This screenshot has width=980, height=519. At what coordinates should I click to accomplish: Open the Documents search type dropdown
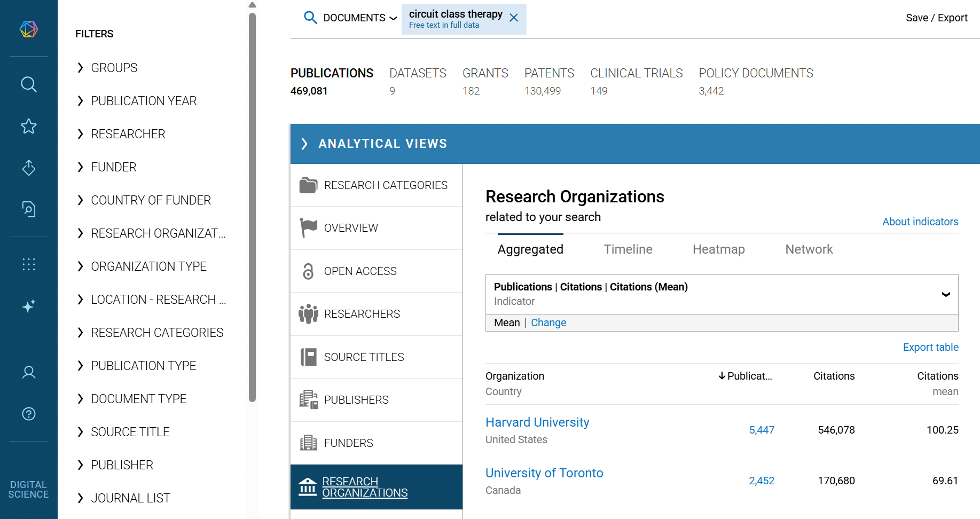click(x=359, y=18)
